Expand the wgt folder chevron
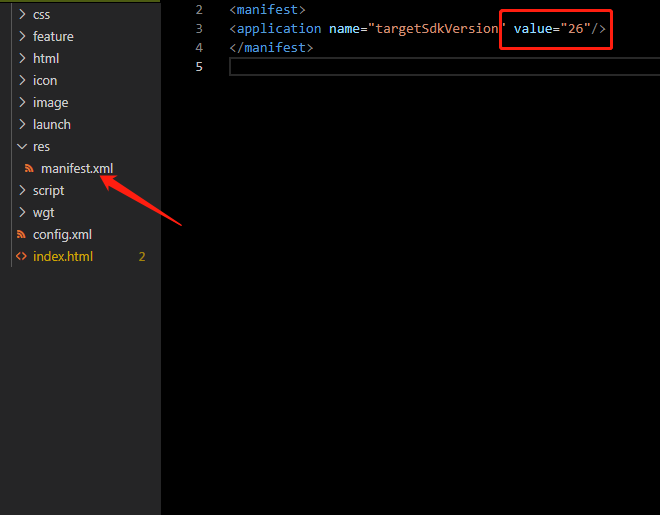 pos(22,212)
